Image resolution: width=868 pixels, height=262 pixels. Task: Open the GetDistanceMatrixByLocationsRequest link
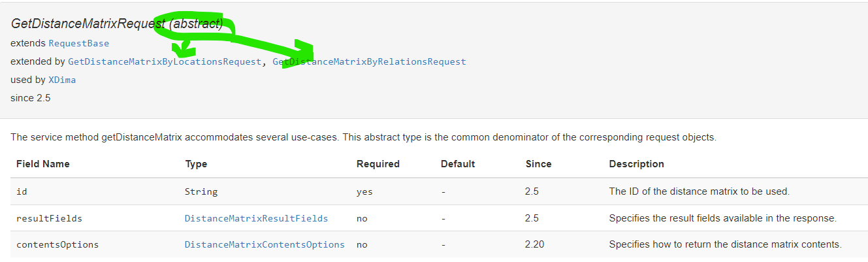click(164, 62)
